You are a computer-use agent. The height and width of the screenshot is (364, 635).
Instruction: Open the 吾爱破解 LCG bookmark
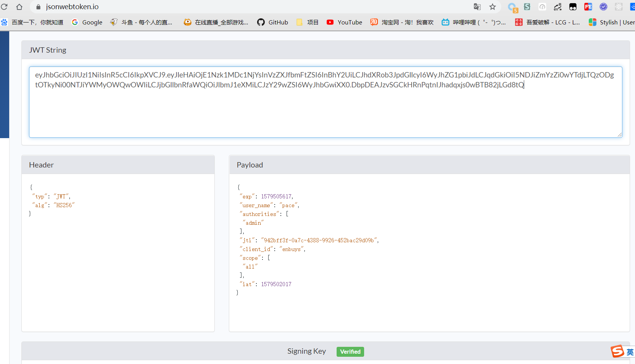click(548, 22)
